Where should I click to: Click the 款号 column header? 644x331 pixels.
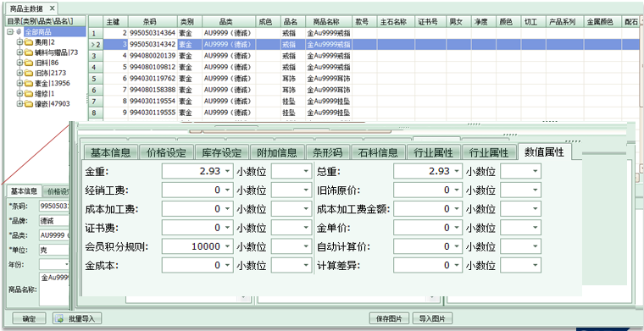[364, 22]
